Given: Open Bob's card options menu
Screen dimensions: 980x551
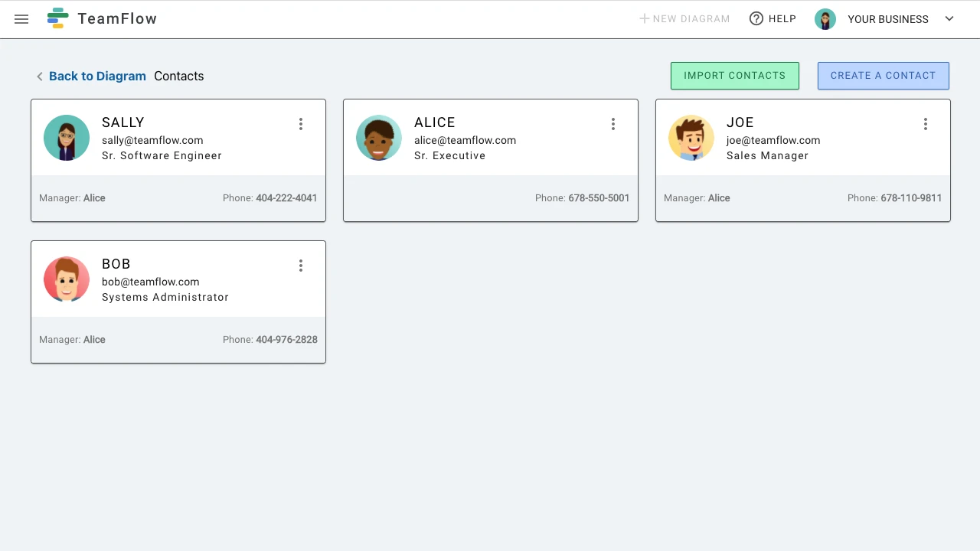Looking at the screenshot, I should pyautogui.click(x=301, y=266).
